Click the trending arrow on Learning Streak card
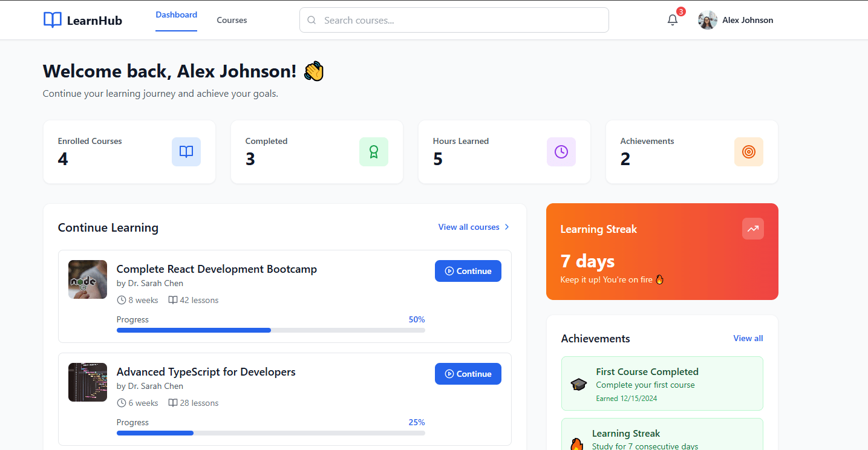Image resolution: width=868 pixels, height=450 pixels. click(752, 229)
